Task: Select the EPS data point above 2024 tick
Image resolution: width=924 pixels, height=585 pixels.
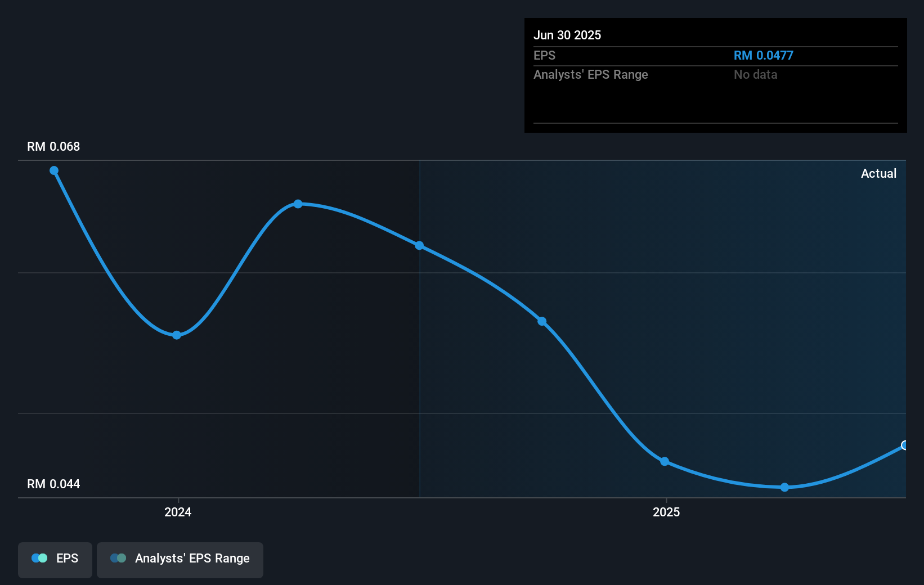Action: 177,335
